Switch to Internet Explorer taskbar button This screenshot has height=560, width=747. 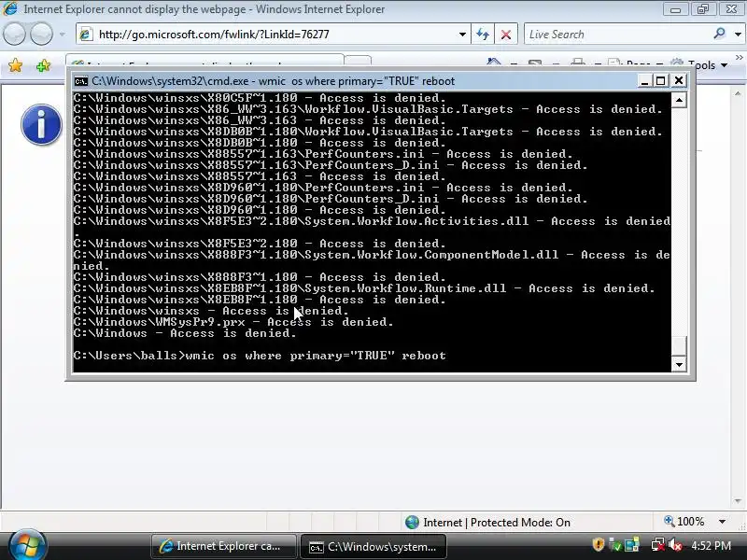pos(223,546)
